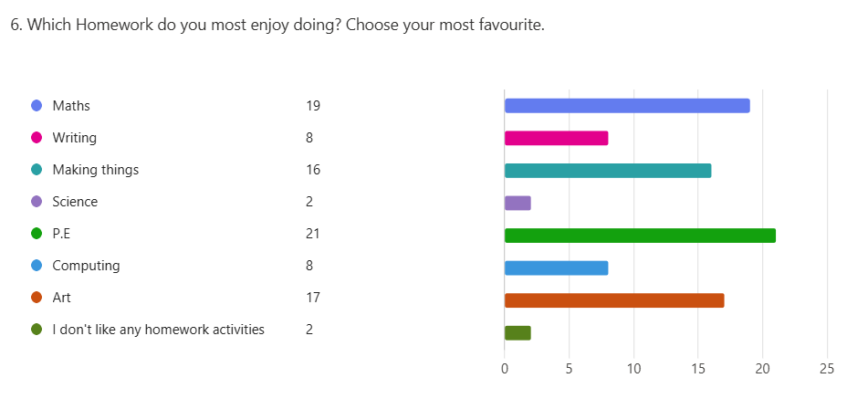Select the small purple Science bar
Viewport: 868px width, 399px height.
(x=518, y=203)
